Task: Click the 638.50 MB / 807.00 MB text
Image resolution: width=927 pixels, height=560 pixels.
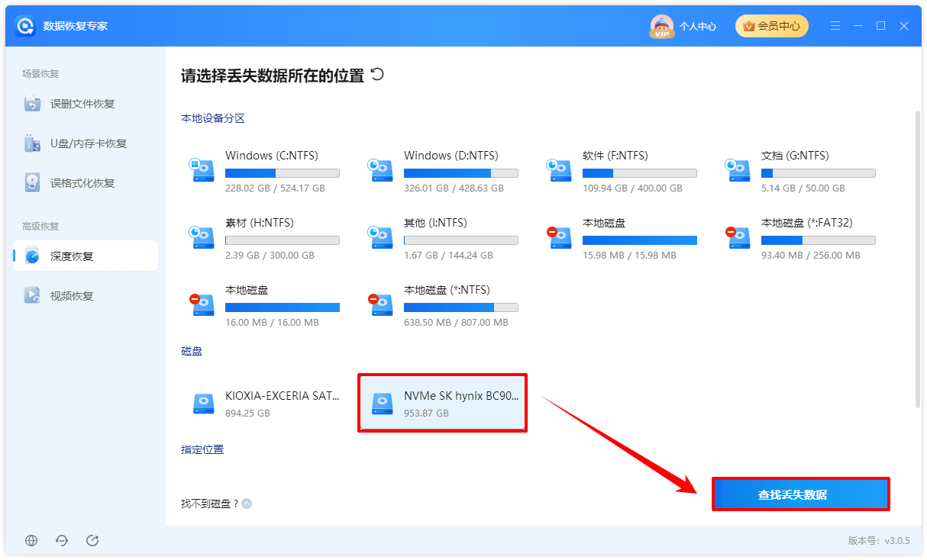Action: pyautogui.click(x=456, y=322)
